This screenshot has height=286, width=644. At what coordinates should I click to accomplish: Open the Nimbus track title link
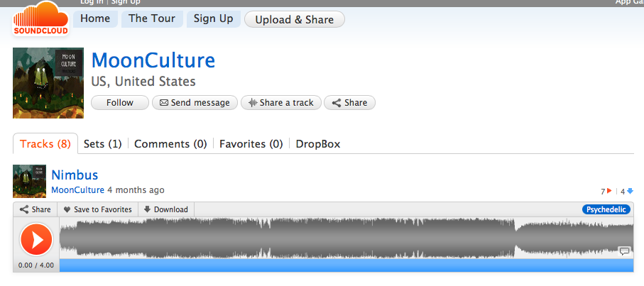pyautogui.click(x=75, y=175)
